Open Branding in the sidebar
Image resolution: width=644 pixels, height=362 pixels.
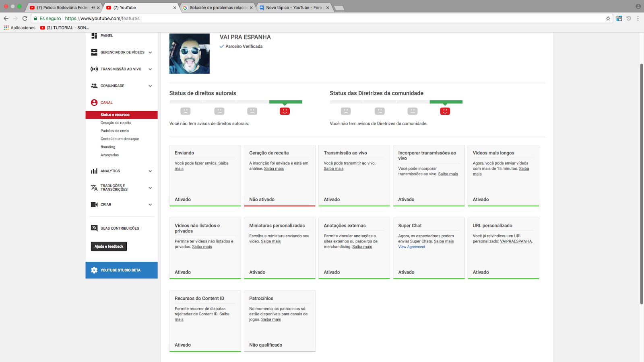108,147
